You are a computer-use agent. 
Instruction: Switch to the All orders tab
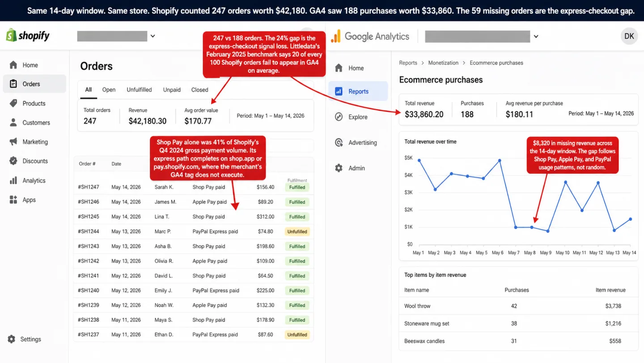coord(89,90)
